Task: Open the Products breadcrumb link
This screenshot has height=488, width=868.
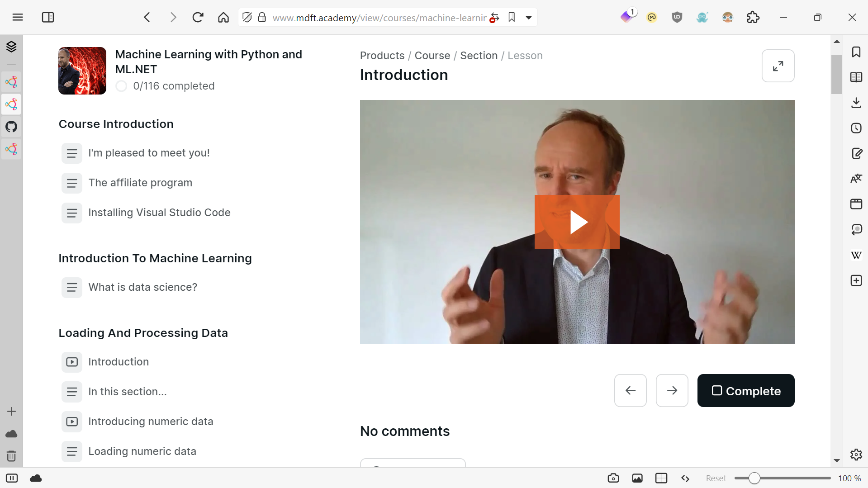Action: [x=382, y=55]
